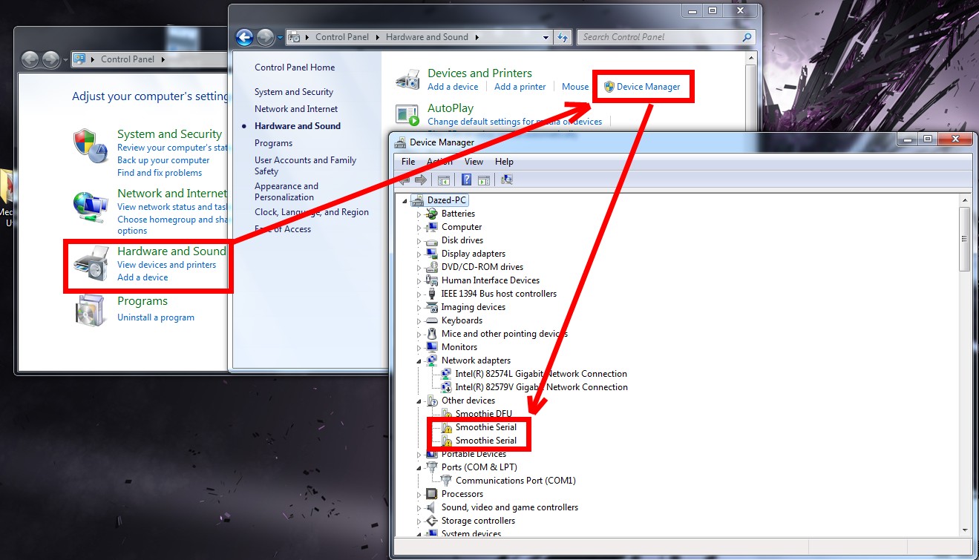Click the Search Control Panel field

(x=659, y=37)
